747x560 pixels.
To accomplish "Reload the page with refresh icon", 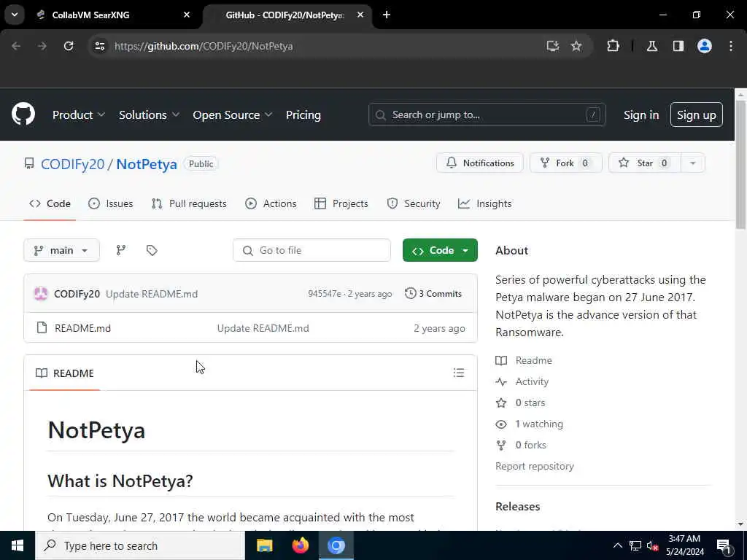I will [69, 46].
